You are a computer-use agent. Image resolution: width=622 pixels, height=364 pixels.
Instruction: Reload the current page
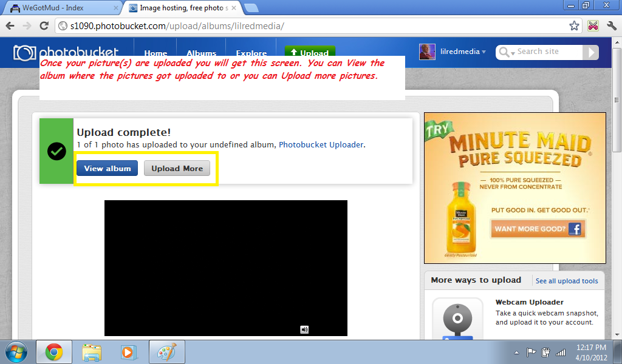44,26
